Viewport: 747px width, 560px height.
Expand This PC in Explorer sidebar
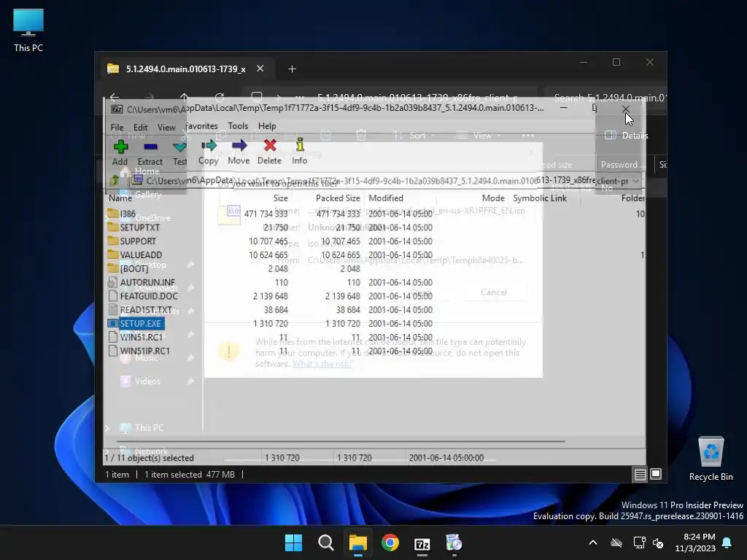(x=107, y=428)
